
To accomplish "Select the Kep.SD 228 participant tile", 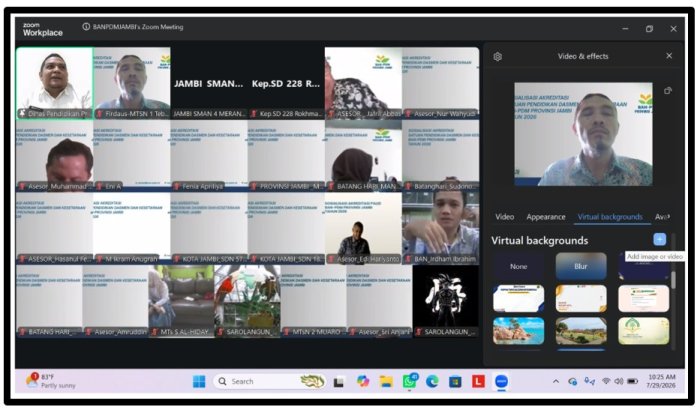I will tap(286, 83).
